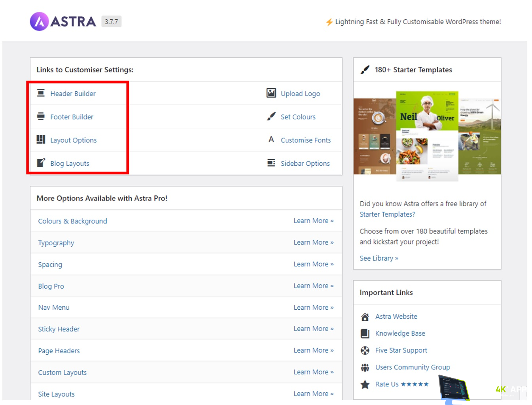The image size is (532, 405).
Task: Open the Header Builder link
Action: point(73,94)
